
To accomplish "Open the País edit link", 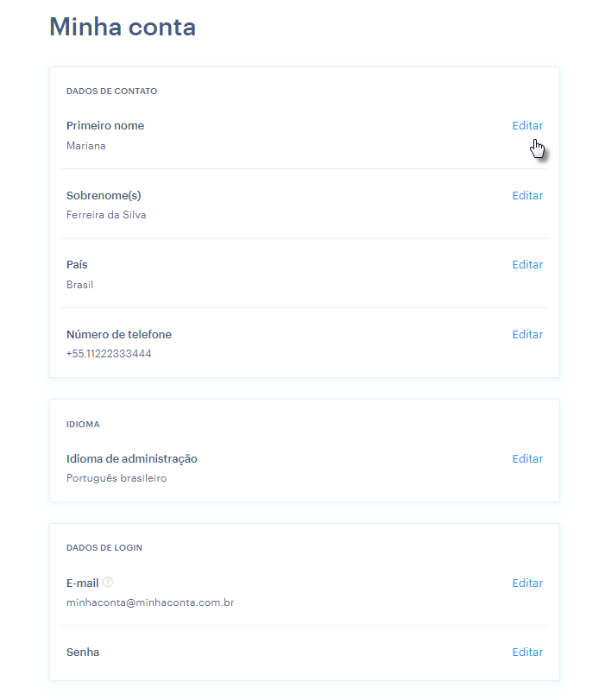I will click(527, 265).
